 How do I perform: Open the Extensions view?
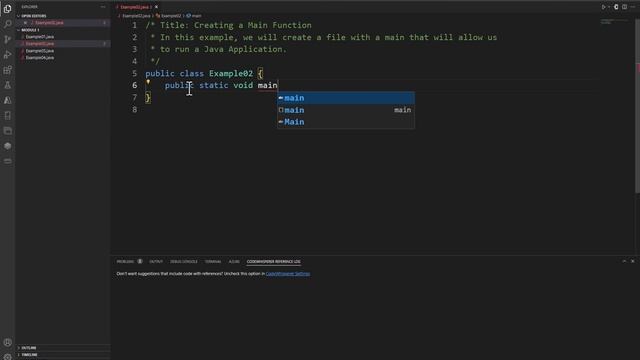[x=7, y=70]
